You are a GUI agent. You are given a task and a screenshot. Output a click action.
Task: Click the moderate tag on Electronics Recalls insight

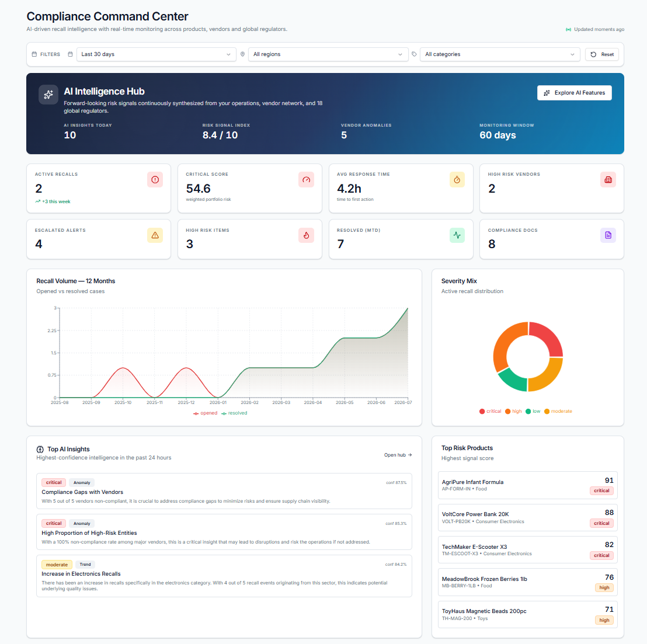[x=57, y=565]
